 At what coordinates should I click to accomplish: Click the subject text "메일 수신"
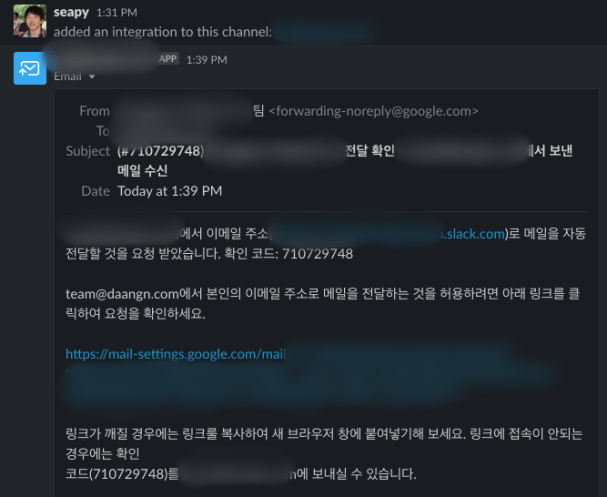click(142, 171)
